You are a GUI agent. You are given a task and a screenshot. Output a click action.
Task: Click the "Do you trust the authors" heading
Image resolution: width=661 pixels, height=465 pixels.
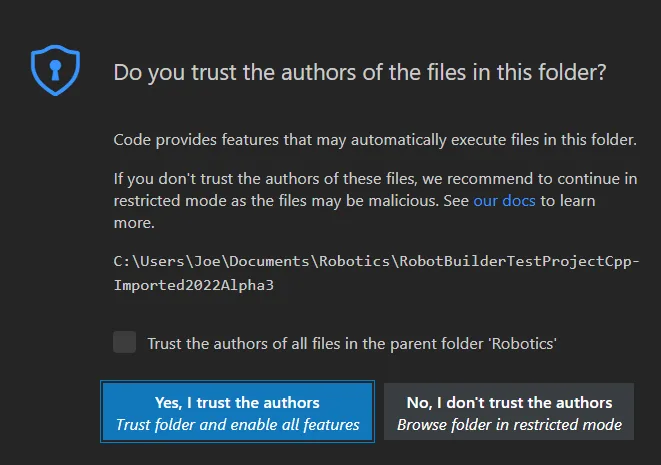(x=360, y=72)
